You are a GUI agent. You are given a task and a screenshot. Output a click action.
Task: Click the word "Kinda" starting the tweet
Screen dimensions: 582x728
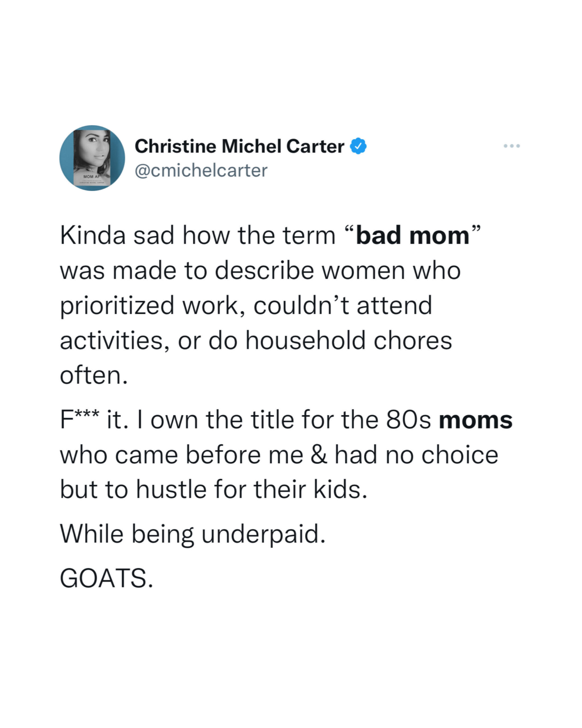click(93, 235)
